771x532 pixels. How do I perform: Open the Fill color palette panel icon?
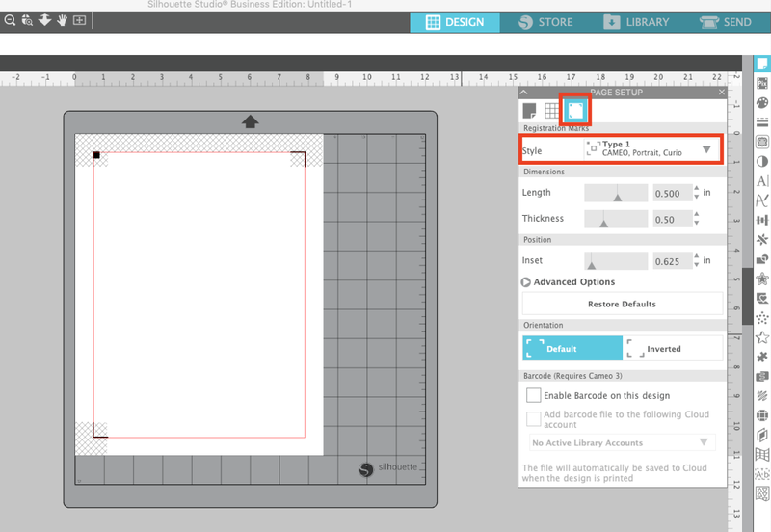pyautogui.click(x=761, y=103)
